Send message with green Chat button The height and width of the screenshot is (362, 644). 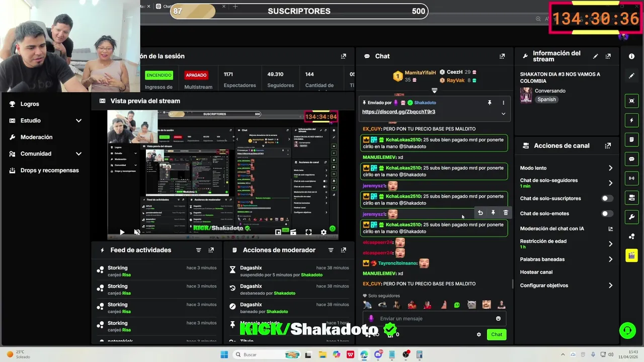[x=497, y=334]
